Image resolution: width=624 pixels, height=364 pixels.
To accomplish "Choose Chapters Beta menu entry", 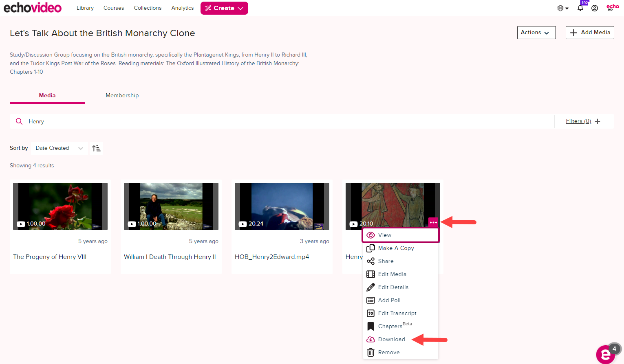I will coord(401,326).
